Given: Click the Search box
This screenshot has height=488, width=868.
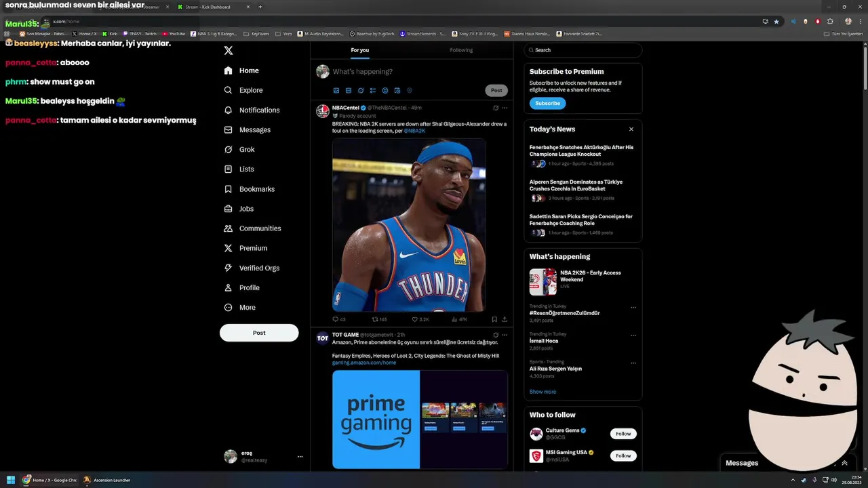Looking at the screenshot, I should click(x=583, y=50).
